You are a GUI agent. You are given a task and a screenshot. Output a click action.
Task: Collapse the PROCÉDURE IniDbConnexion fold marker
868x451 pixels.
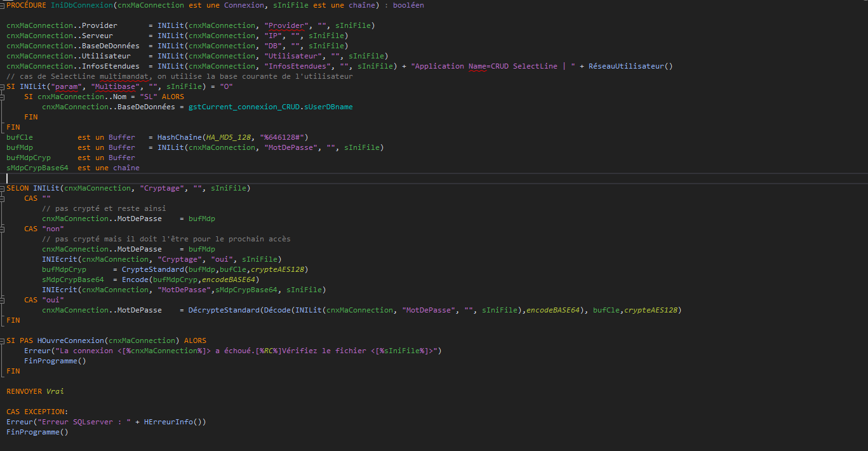point(3,5)
